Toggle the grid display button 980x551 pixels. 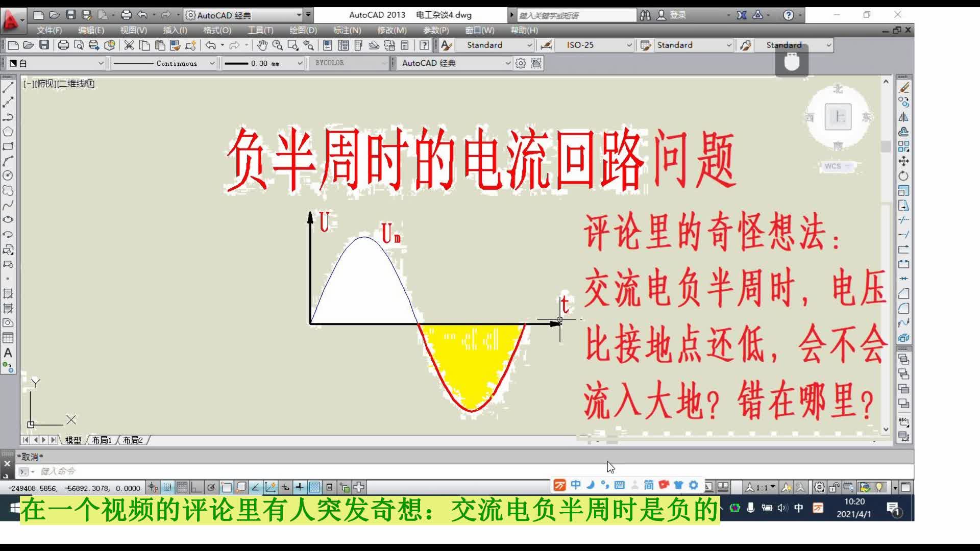[x=182, y=487]
